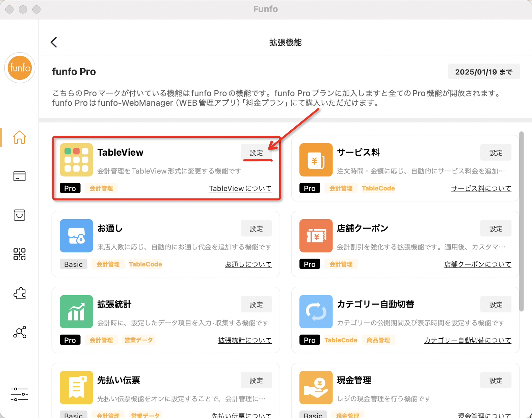Open the サービス料について link
Image resolution: width=532 pixels, height=418 pixels.
[x=481, y=188]
